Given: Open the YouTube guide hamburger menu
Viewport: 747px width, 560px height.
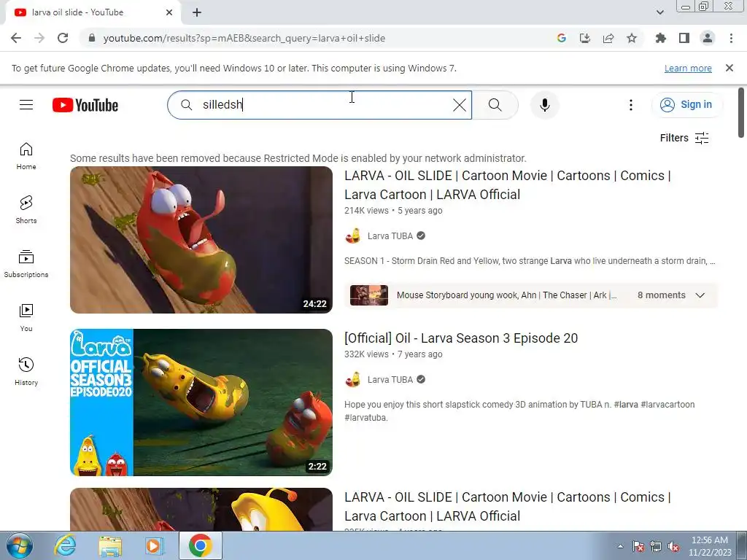Looking at the screenshot, I should coord(26,105).
